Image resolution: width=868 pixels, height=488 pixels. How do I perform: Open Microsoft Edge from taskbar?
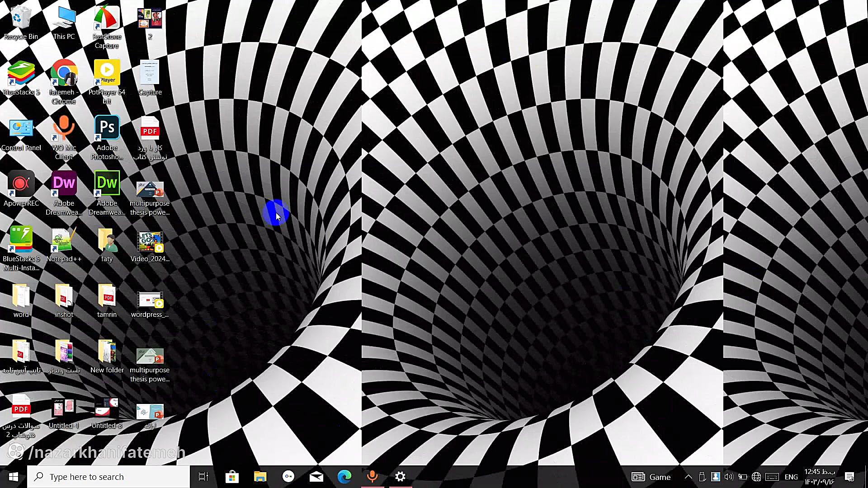click(x=344, y=477)
